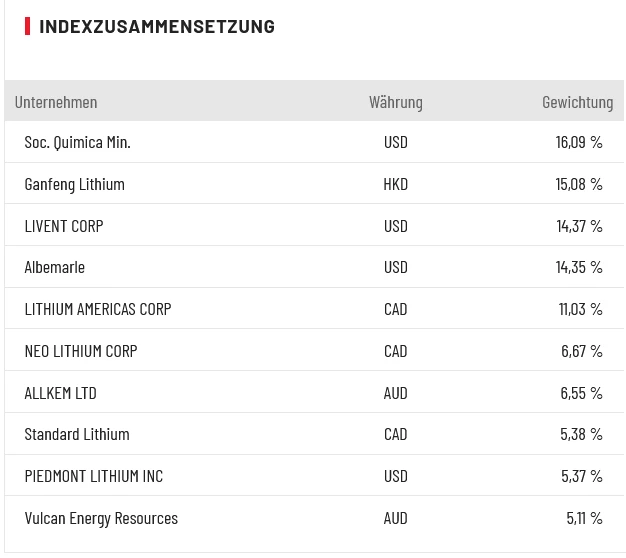
Task: Click the AUD currency of ALLKEM LTD
Action: coord(395,393)
